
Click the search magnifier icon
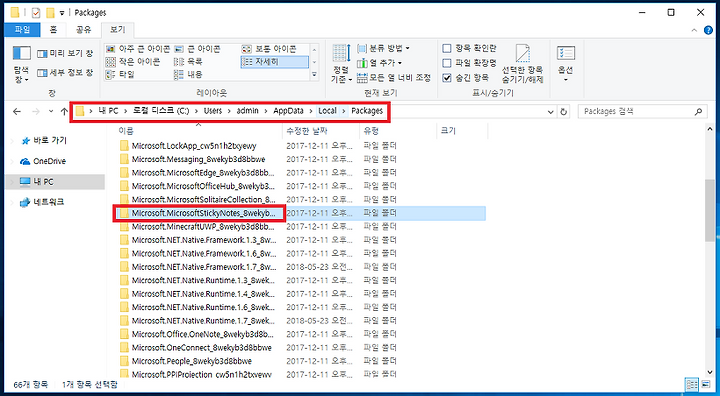click(x=699, y=111)
